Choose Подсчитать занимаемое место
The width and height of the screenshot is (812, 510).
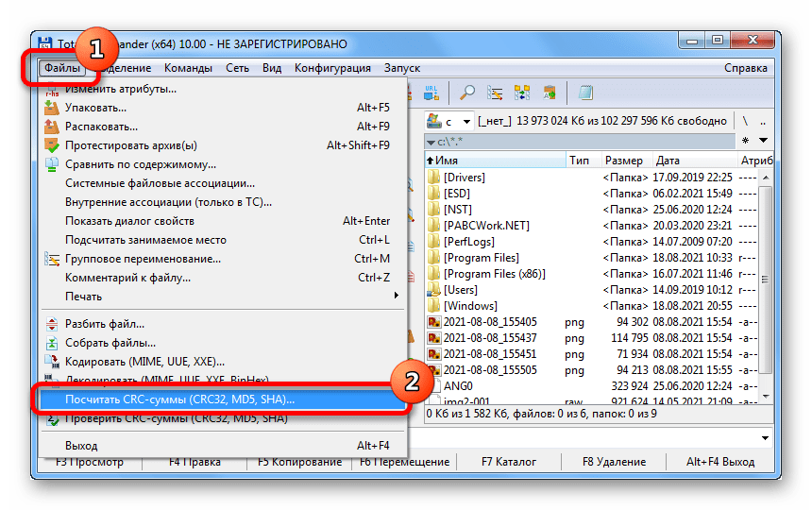point(223,240)
